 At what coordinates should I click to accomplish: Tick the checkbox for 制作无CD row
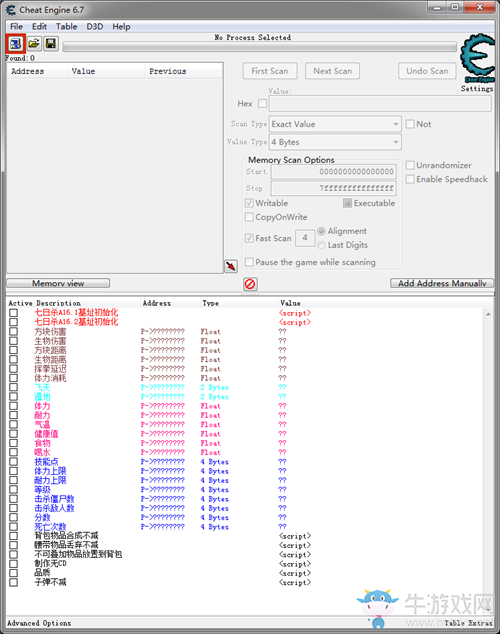point(14,564)
